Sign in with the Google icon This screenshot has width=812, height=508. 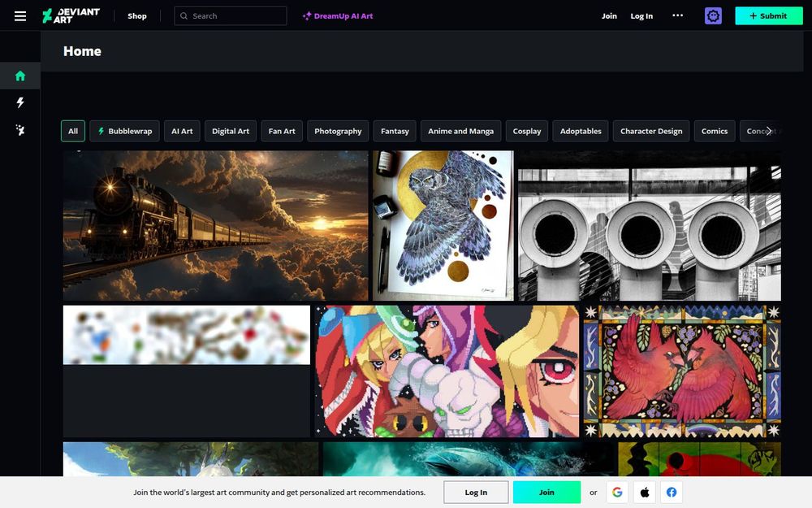[x=617, y=493]
